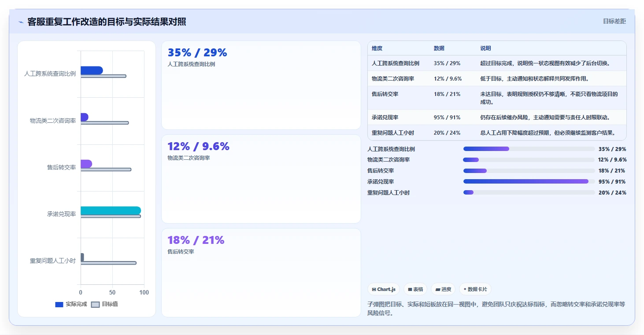Click the 承诺兑现率 progress bar
The width and height of the screenshot is (644, 335).
click(529, 181)
